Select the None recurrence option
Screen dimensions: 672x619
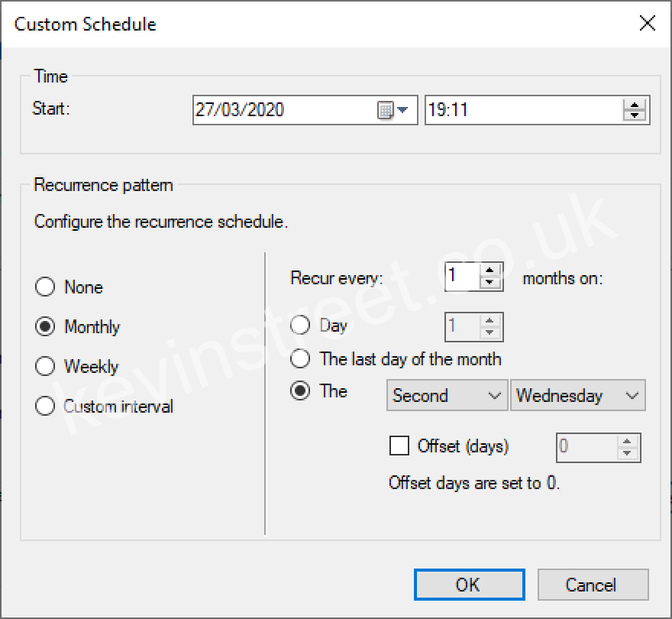coord(46,287)
